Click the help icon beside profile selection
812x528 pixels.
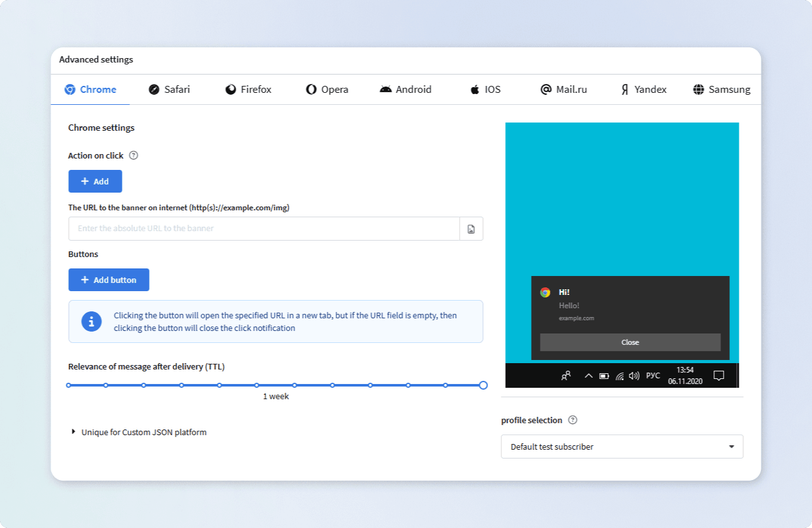click(573, 420)
